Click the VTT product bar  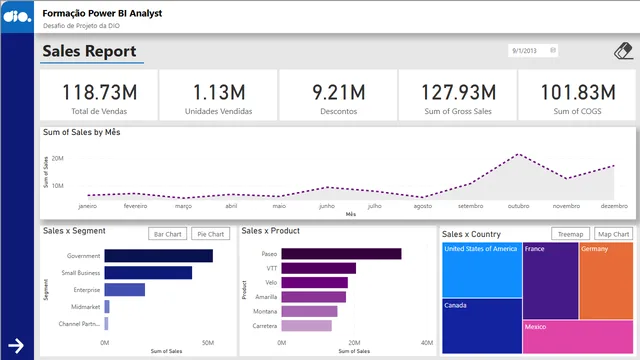point(319,268)
